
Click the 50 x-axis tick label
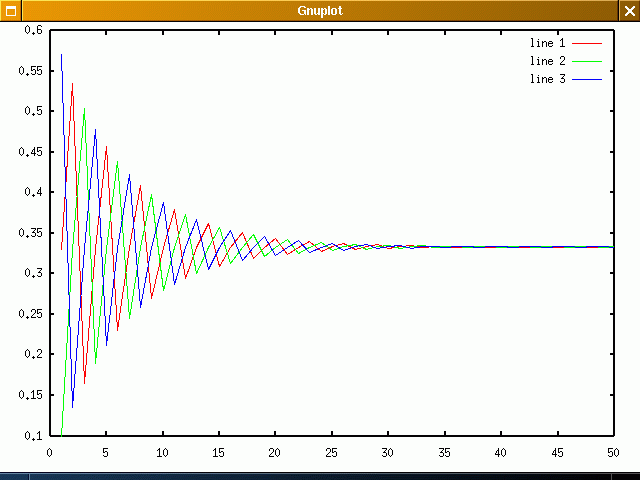coord(612,452)
